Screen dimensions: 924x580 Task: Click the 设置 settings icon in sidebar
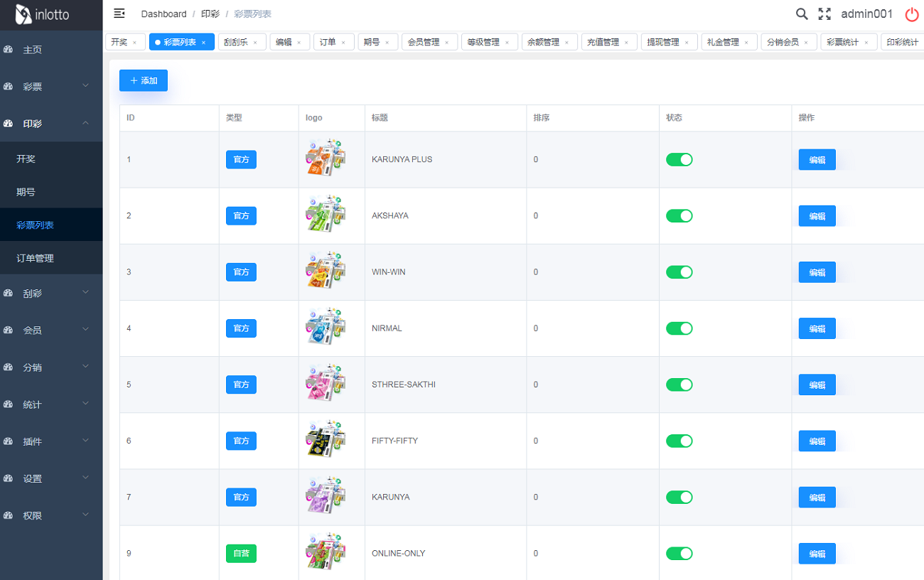[x=9, y=478]
